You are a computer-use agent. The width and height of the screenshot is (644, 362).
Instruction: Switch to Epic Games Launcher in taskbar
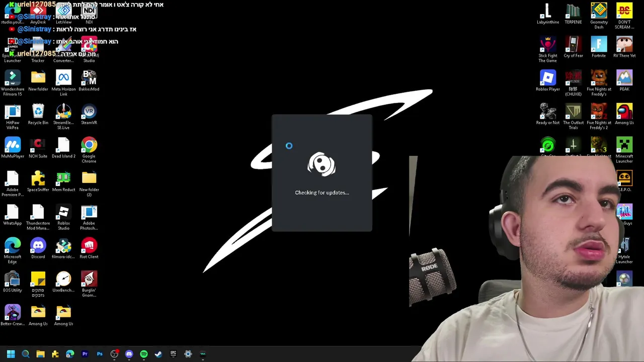[173, 354]
